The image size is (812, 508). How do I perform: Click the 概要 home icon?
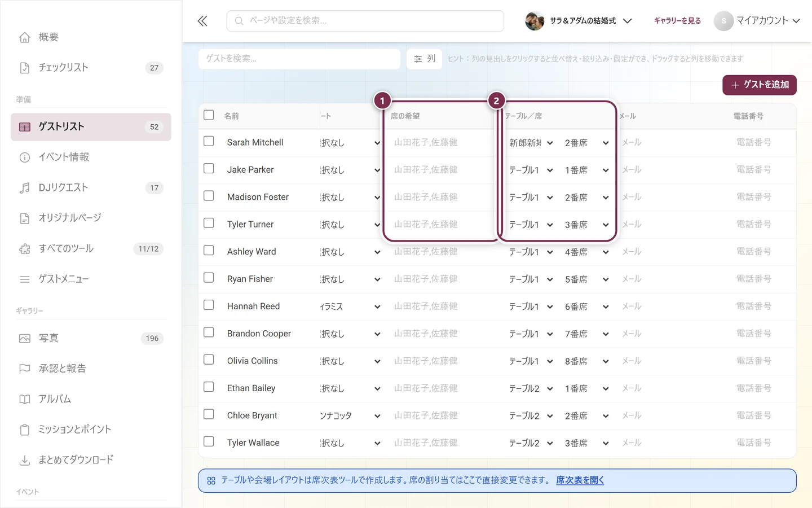click(25, 37)
